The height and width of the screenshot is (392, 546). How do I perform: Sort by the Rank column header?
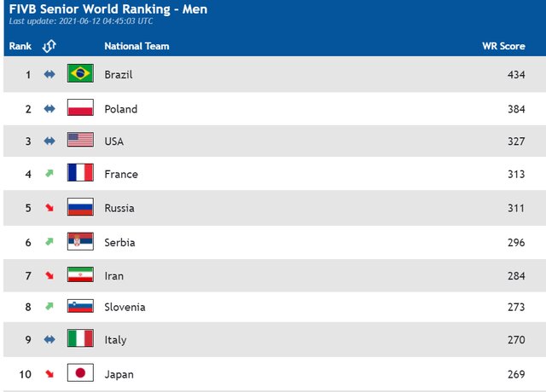click(20, 46)
